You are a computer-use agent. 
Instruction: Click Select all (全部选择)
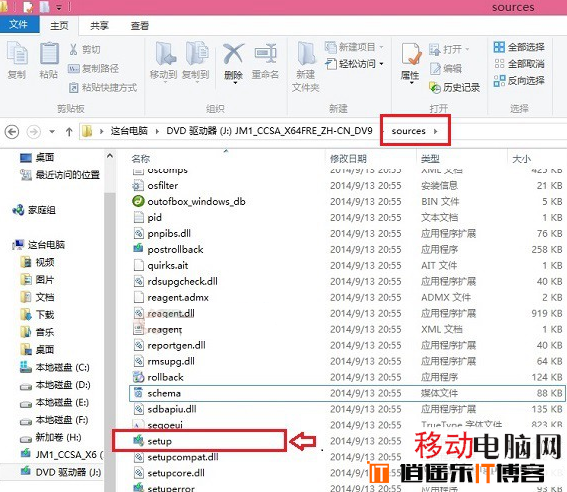click(x=519, y=47)
